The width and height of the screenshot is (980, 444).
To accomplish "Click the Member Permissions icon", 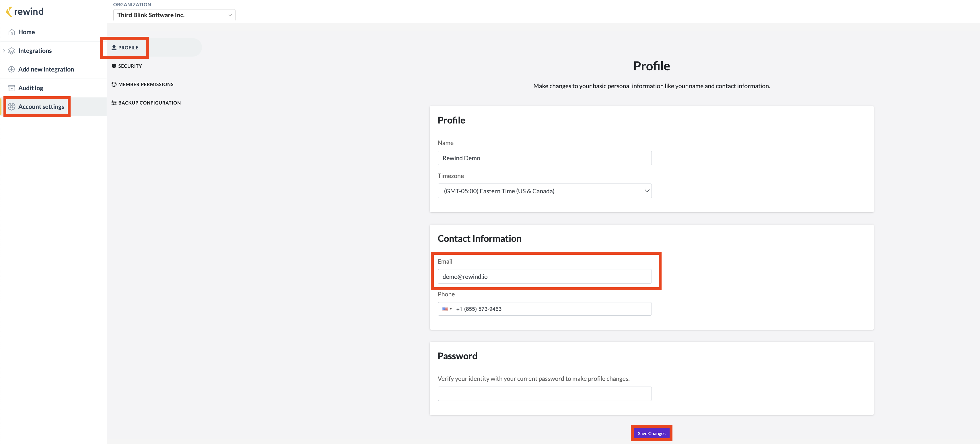I will pyautogui.click(x=114, y=84).
